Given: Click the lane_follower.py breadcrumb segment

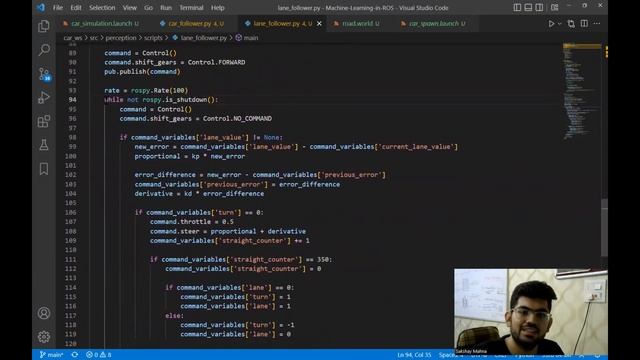Looking at the screenshot, I should click(x=200, y=38).
